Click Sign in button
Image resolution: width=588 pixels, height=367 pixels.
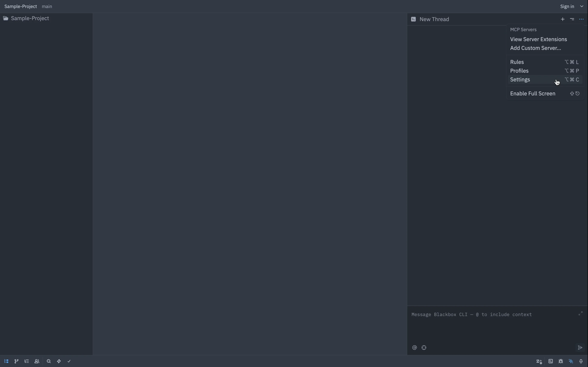tap(567, 6)
